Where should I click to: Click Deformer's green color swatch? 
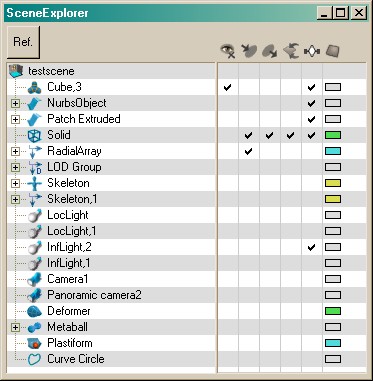click(x=333, y=311)
